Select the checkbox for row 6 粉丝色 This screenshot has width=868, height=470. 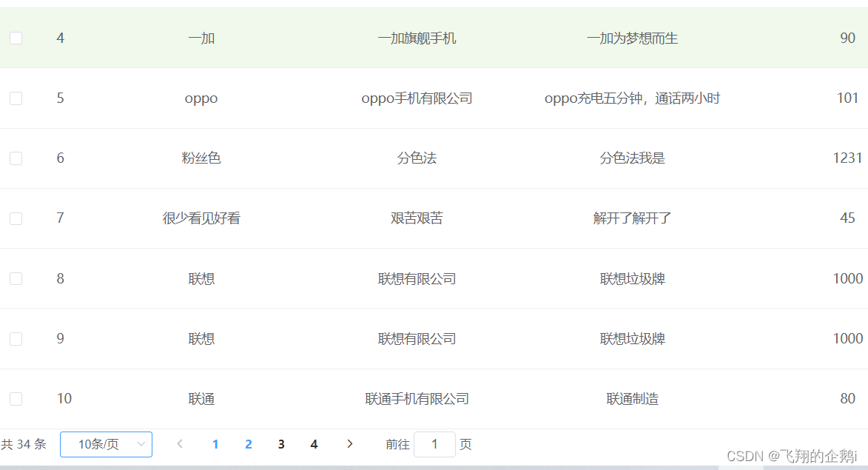coord(16,158)
